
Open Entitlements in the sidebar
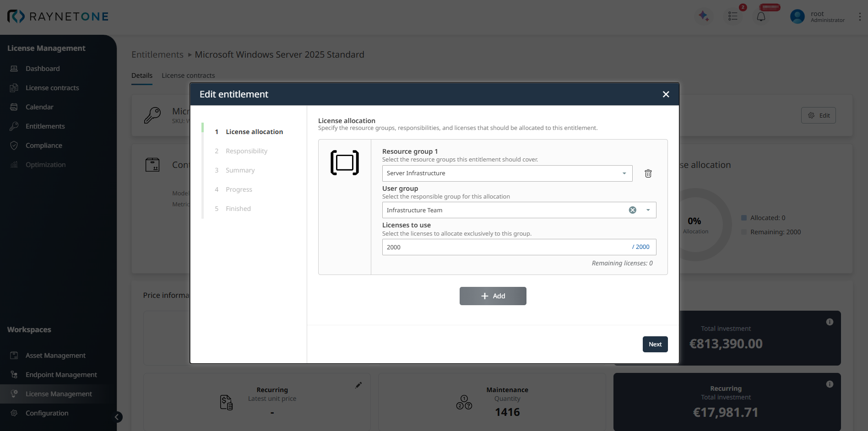(45, 126)
